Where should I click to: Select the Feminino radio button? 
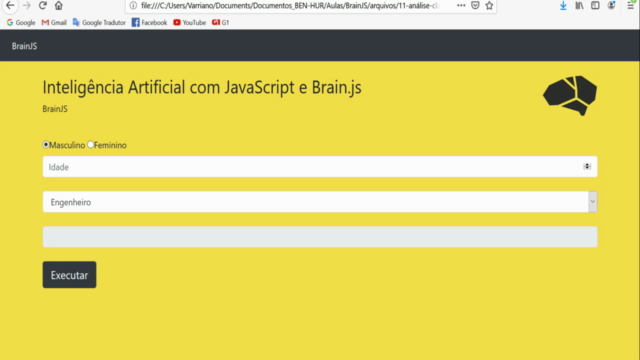click(91, 144)
